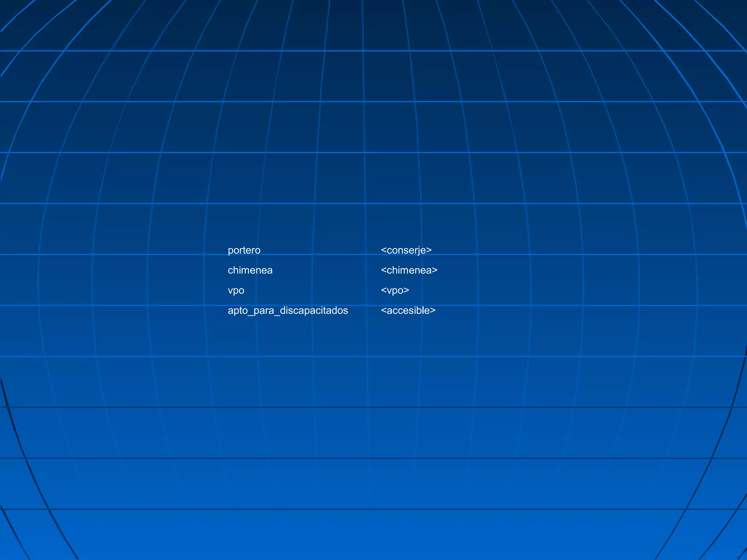Select the <conserje> tag text
This screenshot has width=747, height=560.
pyautogui.click(x=406, y=250)
